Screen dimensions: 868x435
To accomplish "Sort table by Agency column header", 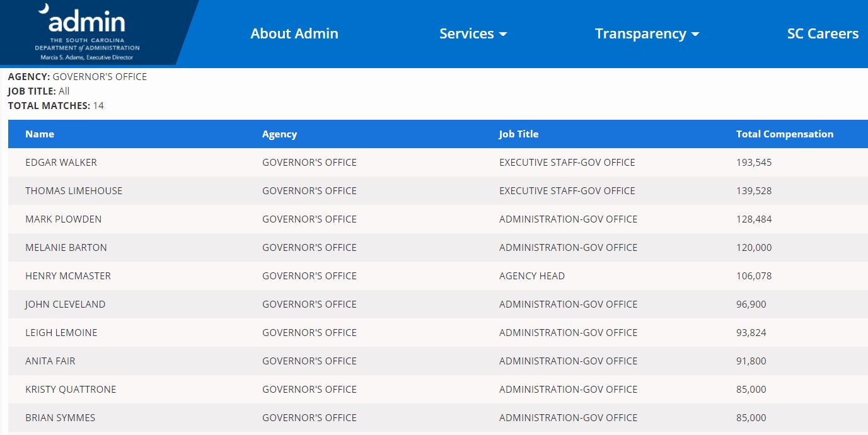I will click(279, 134).
